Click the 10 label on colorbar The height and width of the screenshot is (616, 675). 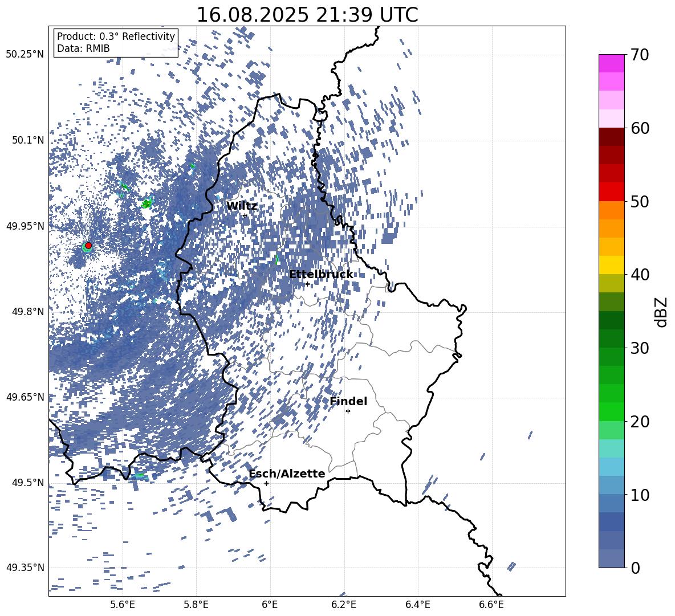pyautogui.click(x=640, y=495)
